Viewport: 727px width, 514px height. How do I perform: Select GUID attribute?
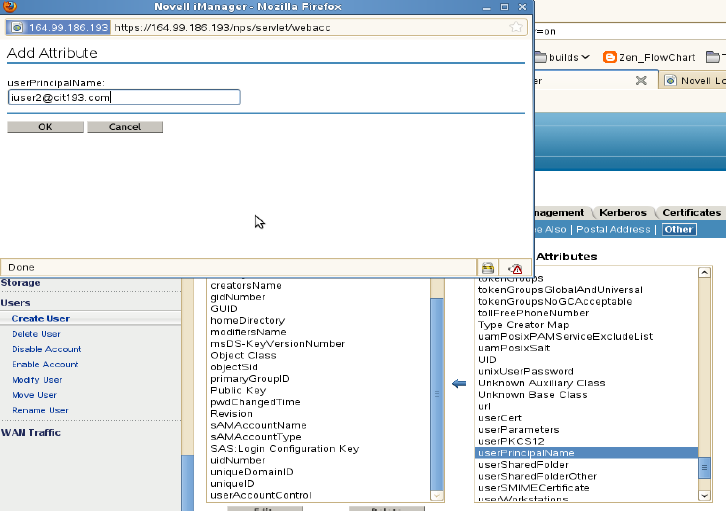click(x=224, y=309)
